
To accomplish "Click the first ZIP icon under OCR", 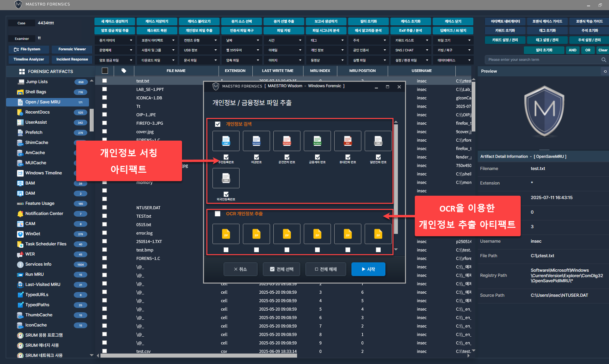I will [x=226, y=234].
